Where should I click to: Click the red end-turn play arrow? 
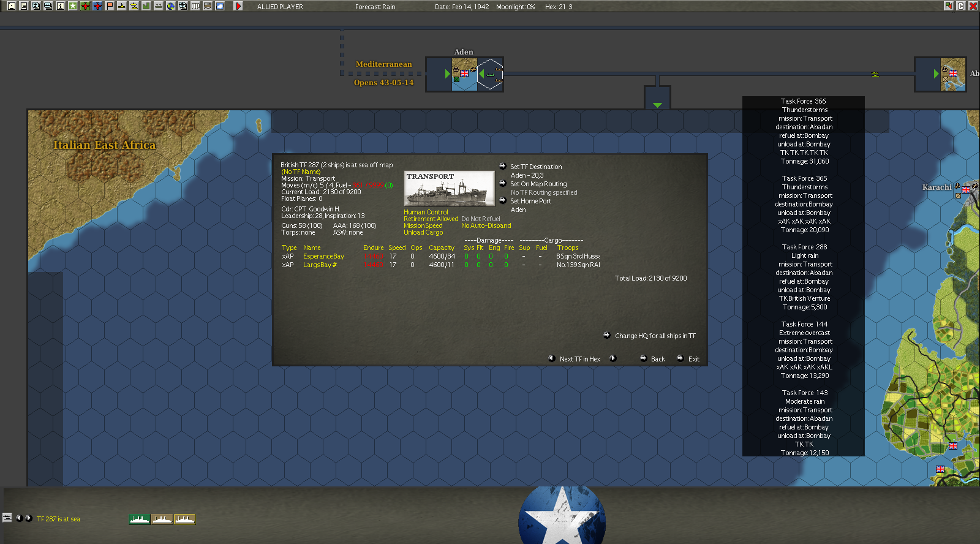point(238,6)
